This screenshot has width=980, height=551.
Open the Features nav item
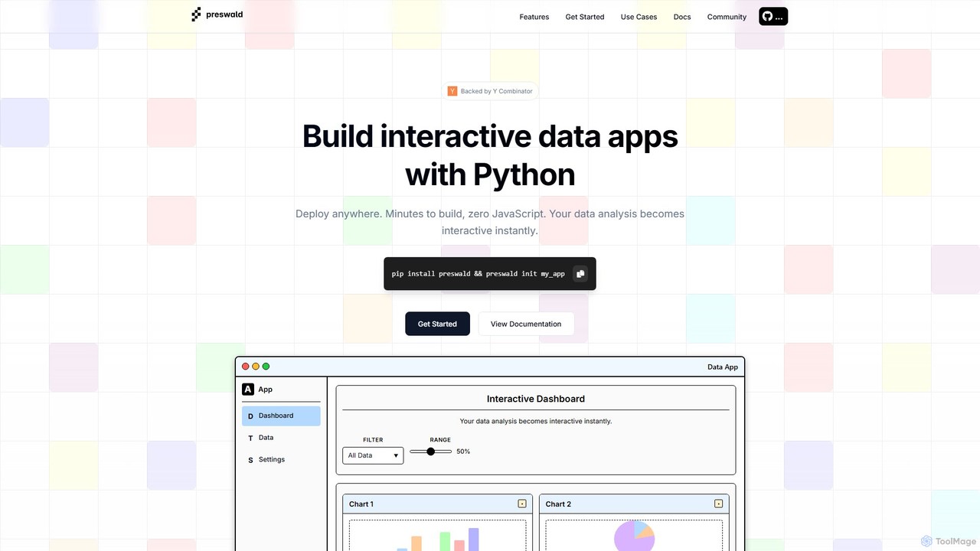(534, 17)
